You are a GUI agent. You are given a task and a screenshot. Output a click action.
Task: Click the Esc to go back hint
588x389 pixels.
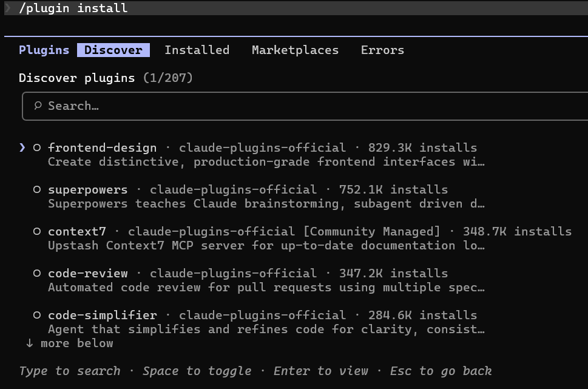pyautogui.click(x=441, y=371)
